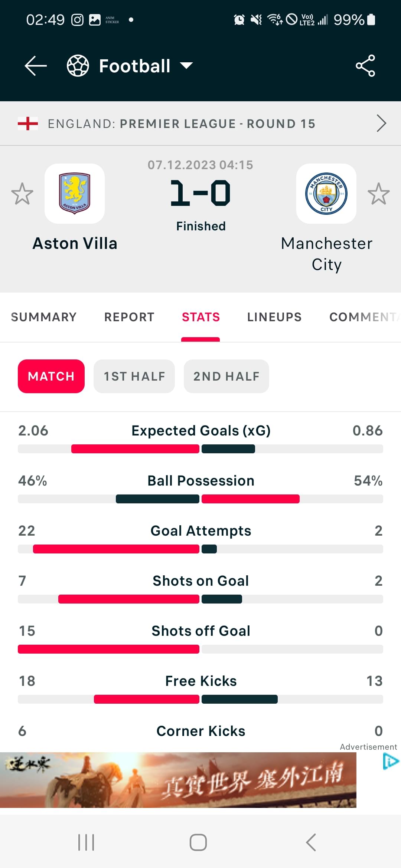401x868 pixels.
Task: Select the 1st Half filter
Action: tap(134, 376)
